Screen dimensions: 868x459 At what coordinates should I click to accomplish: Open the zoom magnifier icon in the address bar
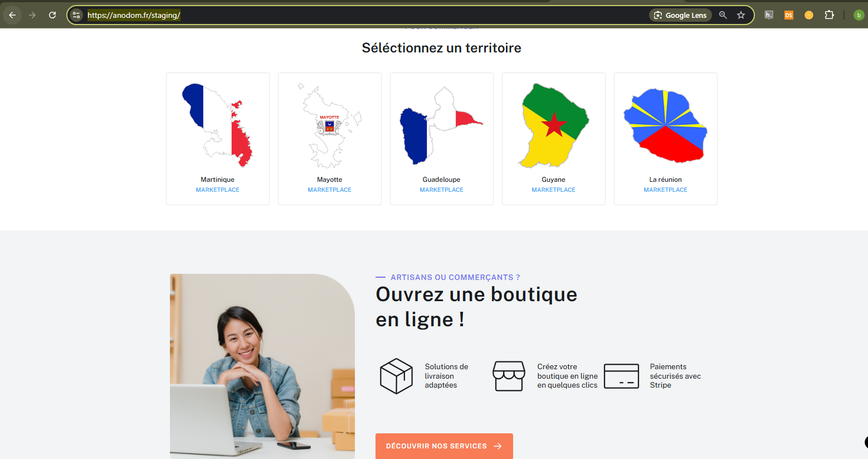(x=723, y=15)
